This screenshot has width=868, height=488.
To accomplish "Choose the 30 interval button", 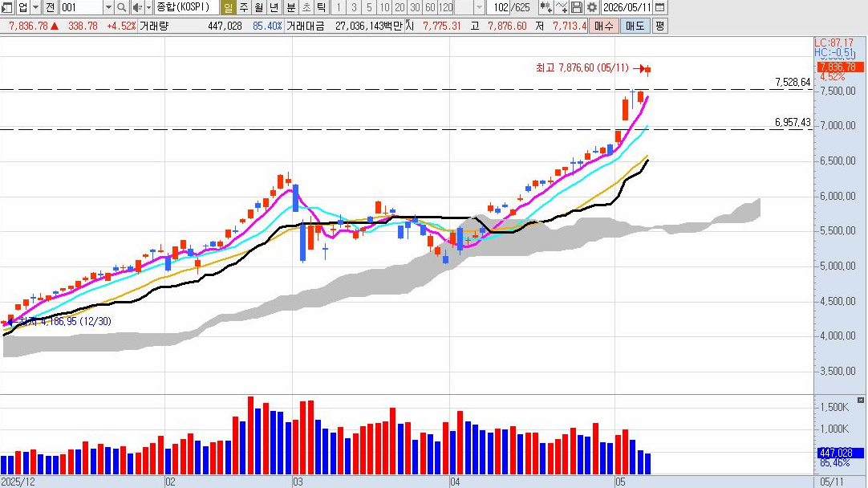I will click(415, 7).
